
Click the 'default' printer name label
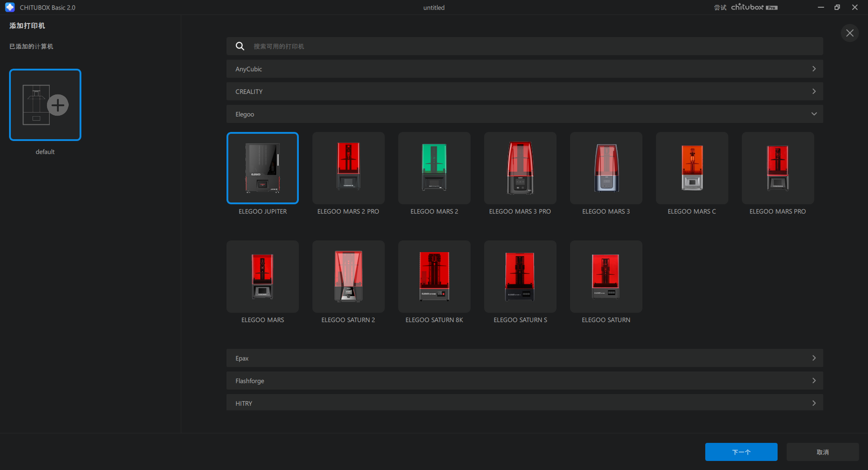45,152
